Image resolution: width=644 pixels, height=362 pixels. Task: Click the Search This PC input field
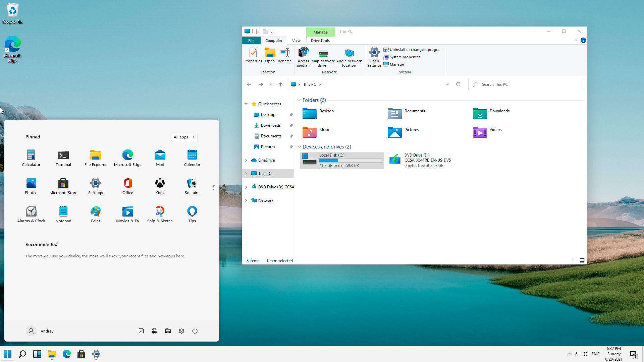(526, 84)
